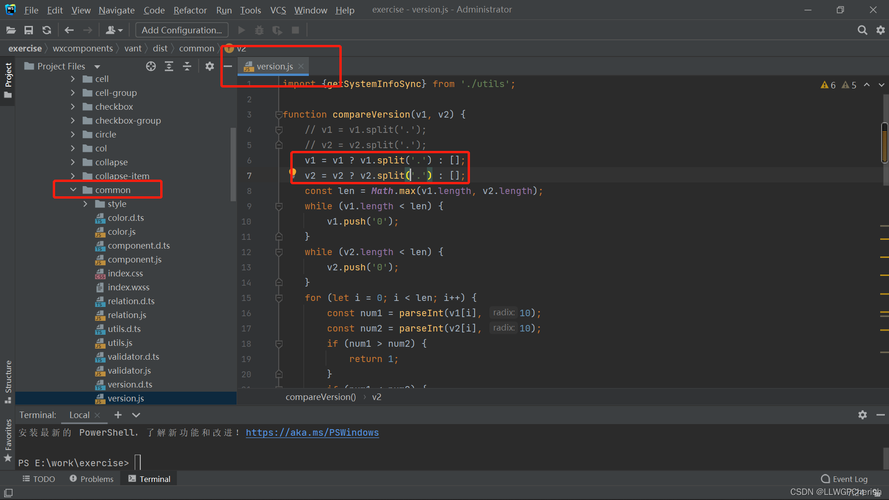
Task: Open the aka.ms/PSWindows link
Action: click(312, 433)
